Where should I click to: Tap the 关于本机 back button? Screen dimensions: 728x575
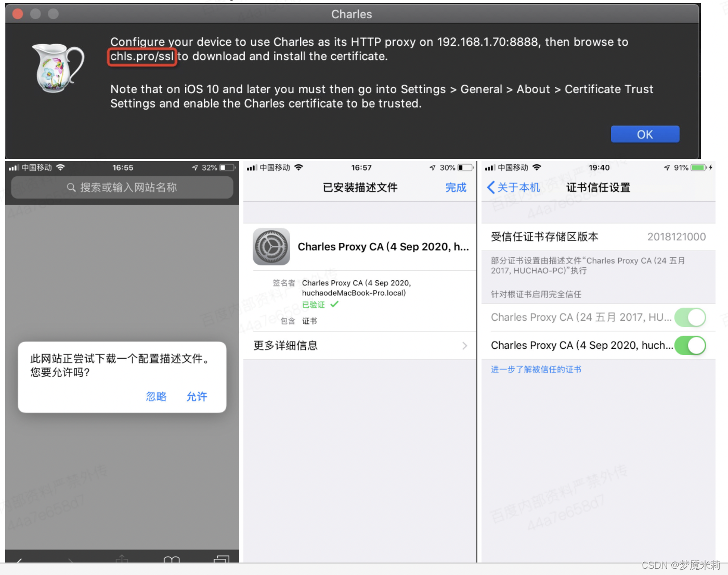coord(513,187)
